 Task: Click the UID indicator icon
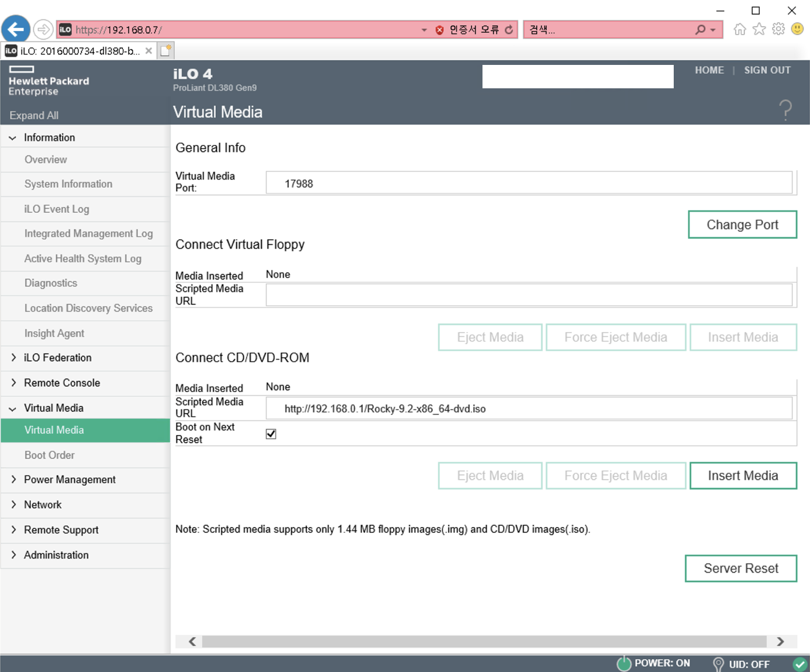click(718, 664)
